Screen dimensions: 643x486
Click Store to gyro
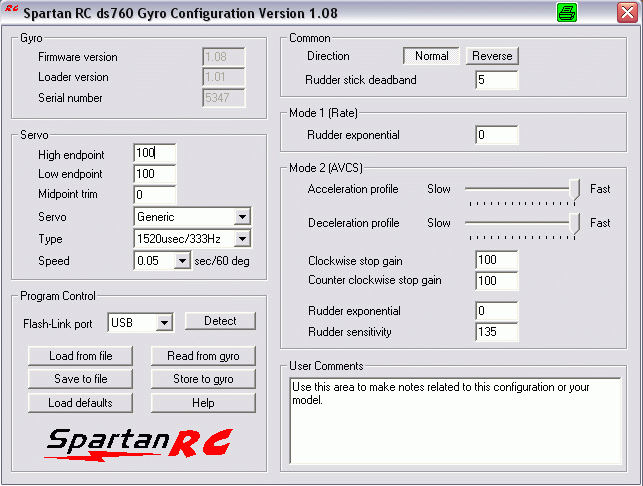tap(203, 379)
